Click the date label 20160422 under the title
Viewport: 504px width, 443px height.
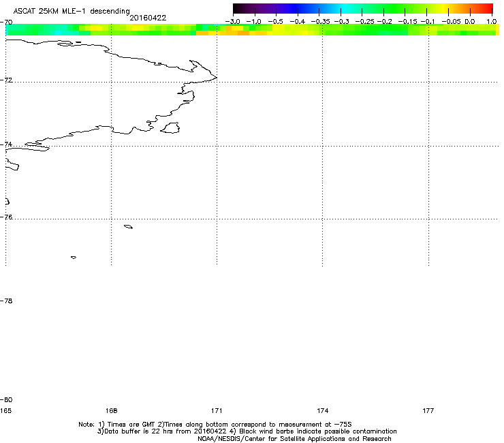pos(148,18)
